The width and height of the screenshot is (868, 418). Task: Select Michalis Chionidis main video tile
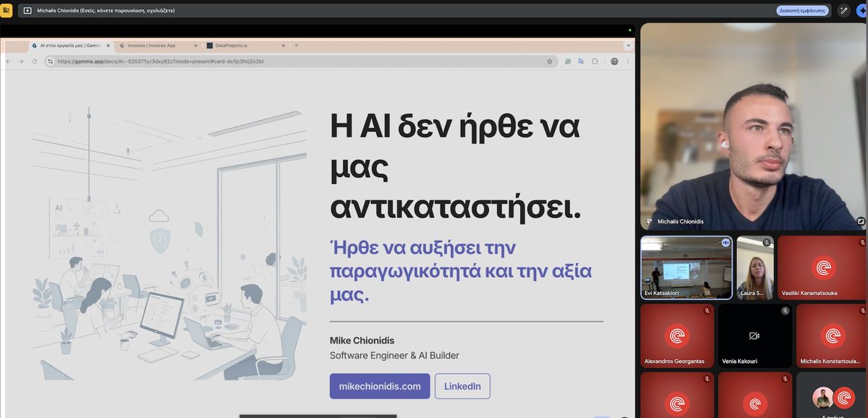pos(754,127)
